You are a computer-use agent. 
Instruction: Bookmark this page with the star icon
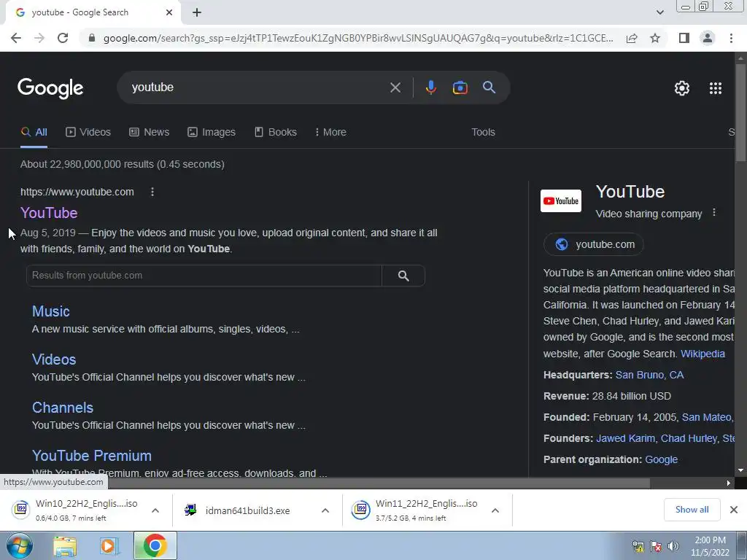[x=655, y=38]
